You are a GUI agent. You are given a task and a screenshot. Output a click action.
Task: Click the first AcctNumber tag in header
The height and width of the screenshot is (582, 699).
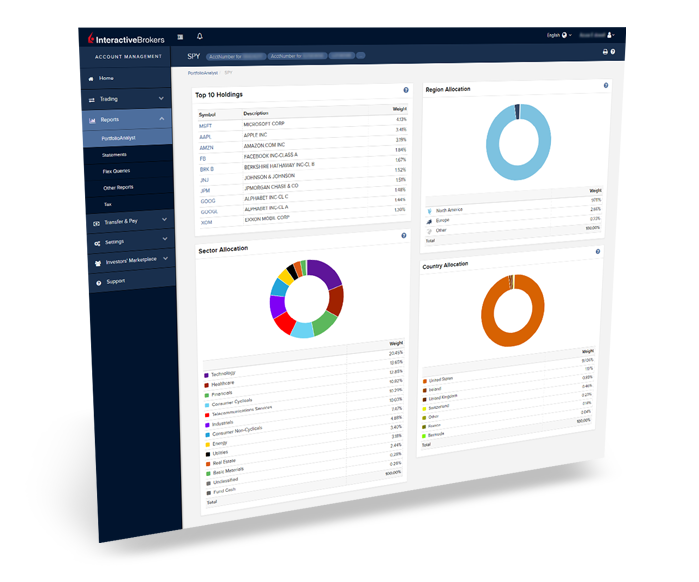[x=236, y=57]
